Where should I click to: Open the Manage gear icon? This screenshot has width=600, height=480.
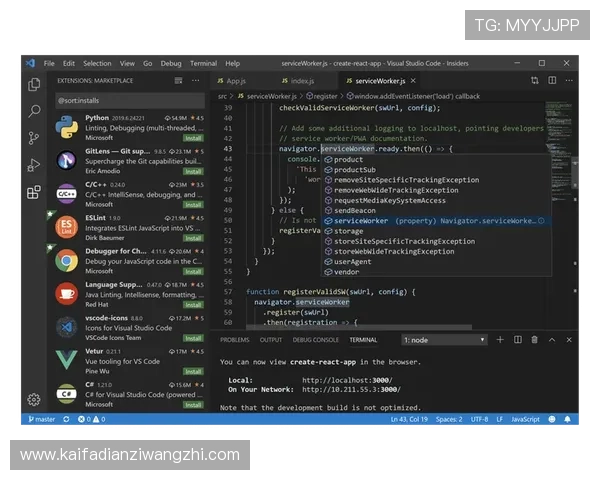34,399
